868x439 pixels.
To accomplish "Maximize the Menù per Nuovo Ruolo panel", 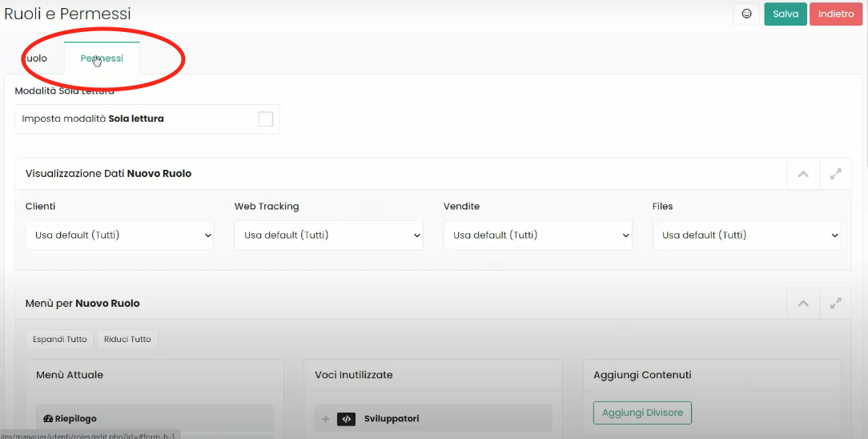I will (x=835, y=304).
